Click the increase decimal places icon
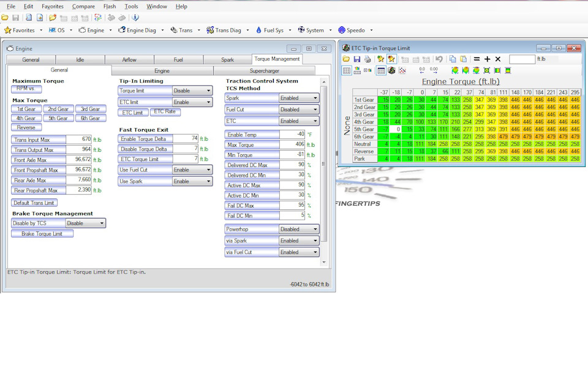588x388 pixels. click(x=434, y=70)
